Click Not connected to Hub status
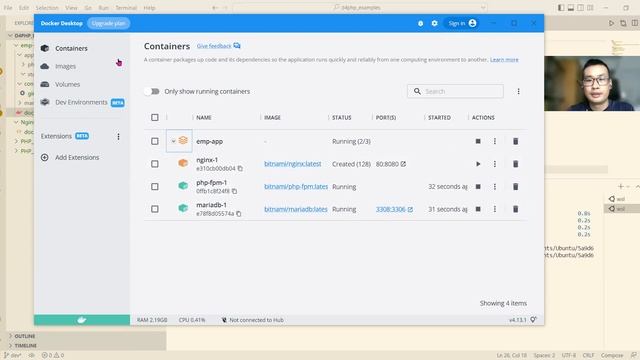Image resolution: width=640 pixels, height=360 pixels. (x=252, y=320)
